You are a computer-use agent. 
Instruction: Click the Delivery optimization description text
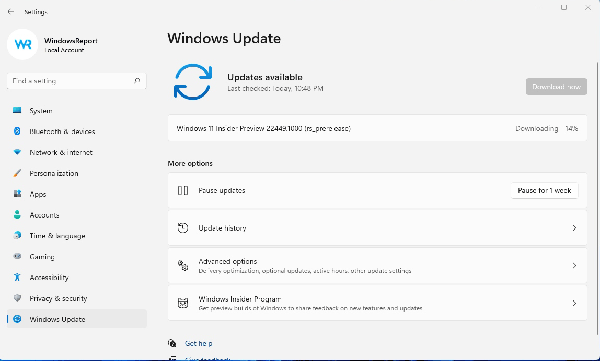tap(305, 271)
